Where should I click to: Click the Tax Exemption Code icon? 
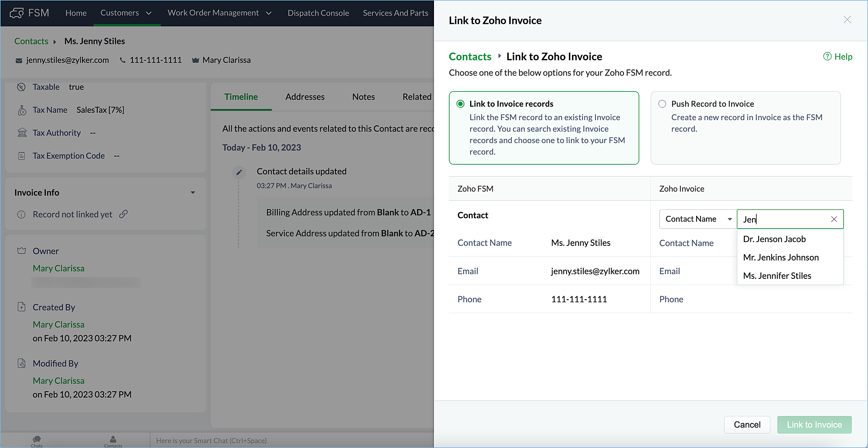click(x=22, y=156)
